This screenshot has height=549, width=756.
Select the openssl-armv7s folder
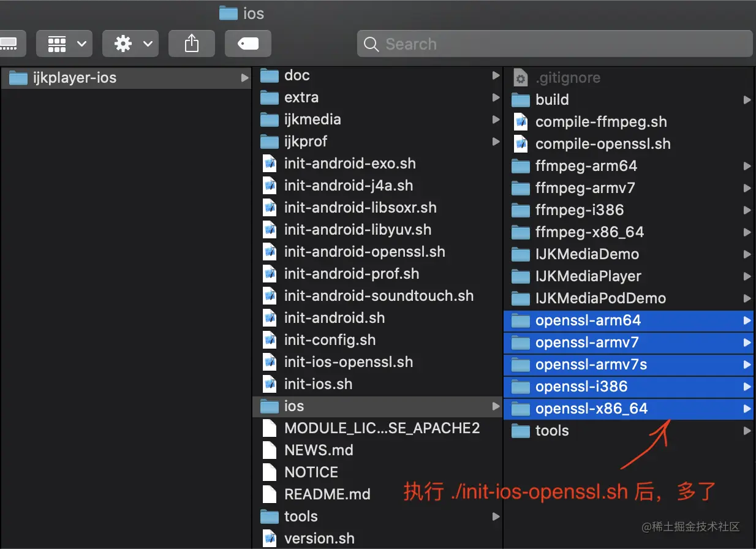629,365
